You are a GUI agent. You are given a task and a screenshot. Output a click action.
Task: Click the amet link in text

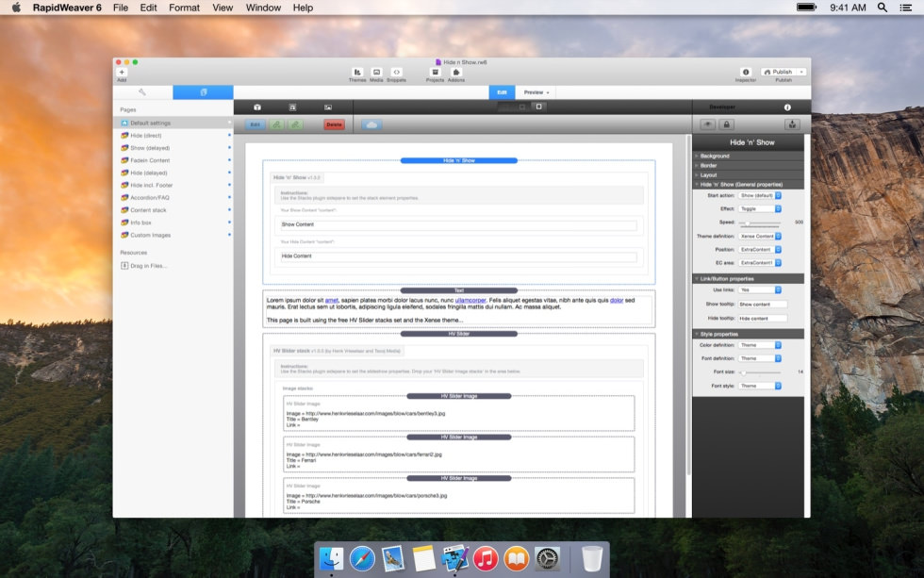[x=332, y=301]
